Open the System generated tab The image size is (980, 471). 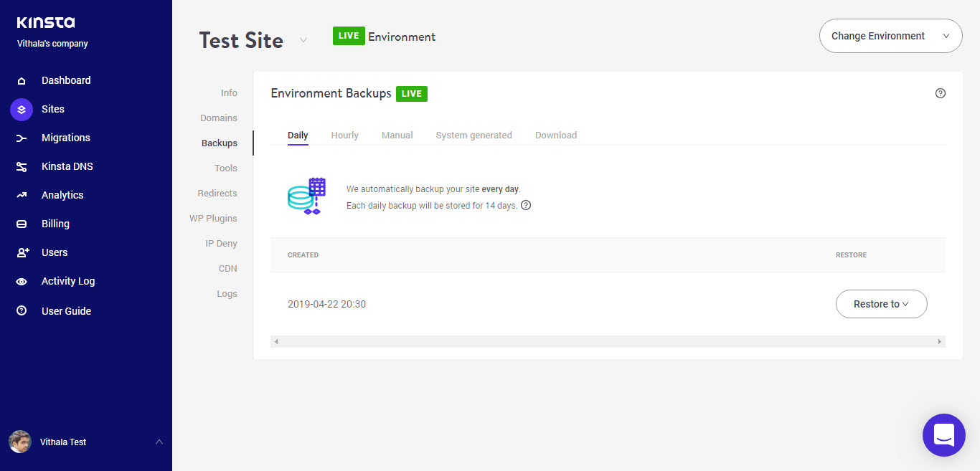[473, 135]
